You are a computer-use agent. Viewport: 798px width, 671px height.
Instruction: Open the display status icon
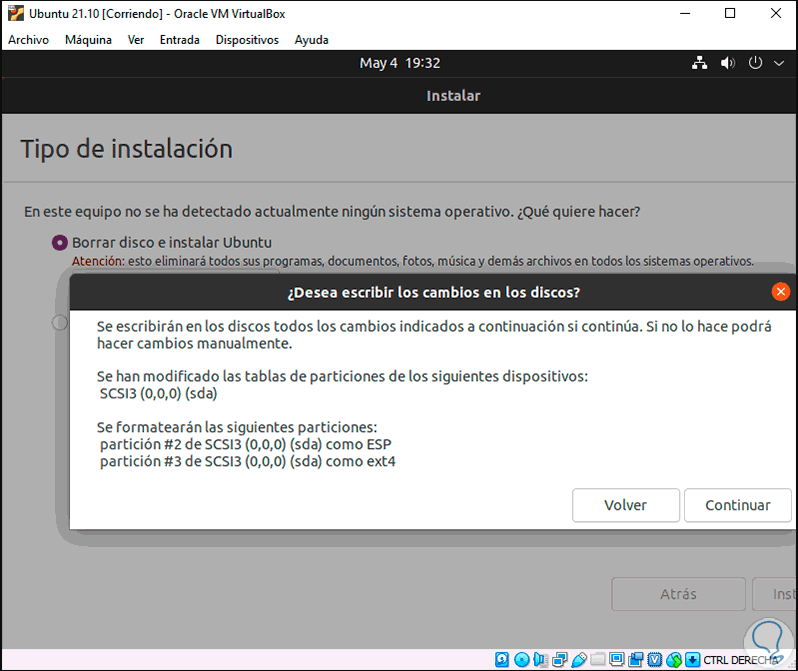tap(617, 660)
